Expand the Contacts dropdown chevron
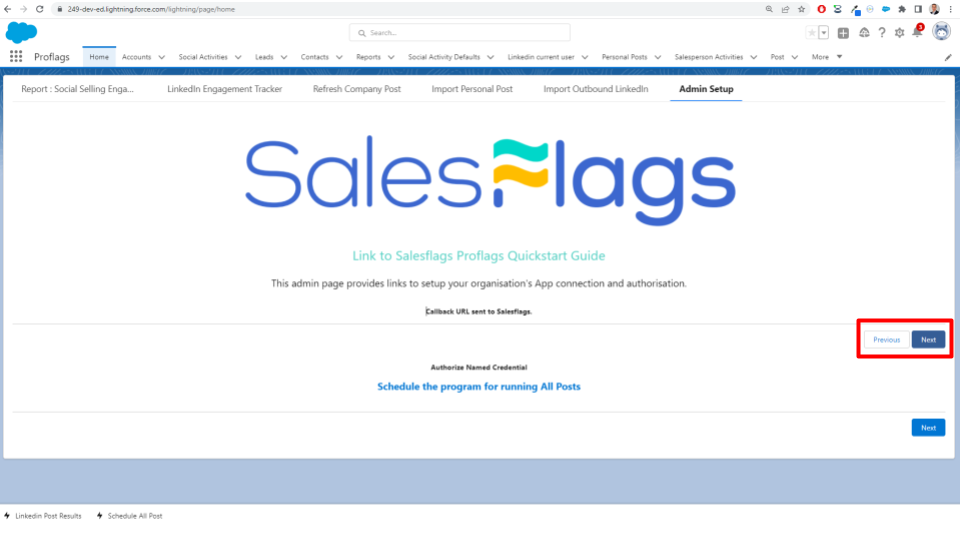Viewport: 960px width, 540px height. click(x=339, y=57)
